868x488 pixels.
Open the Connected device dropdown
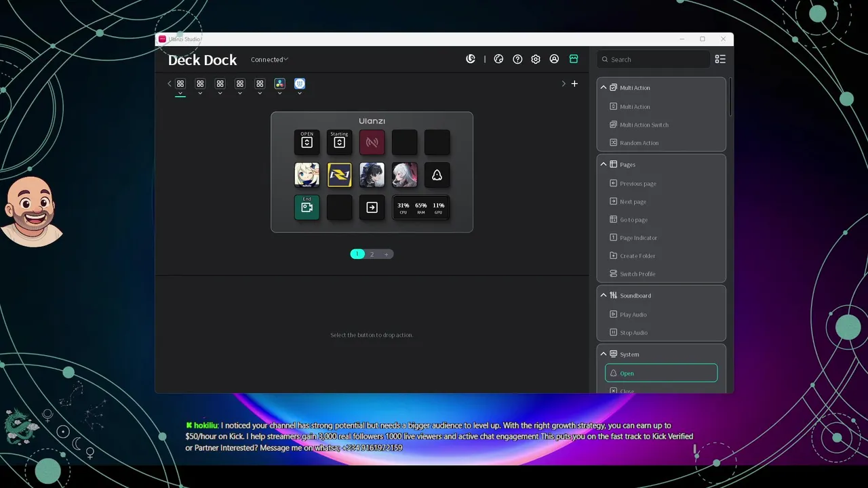point(269,60)
